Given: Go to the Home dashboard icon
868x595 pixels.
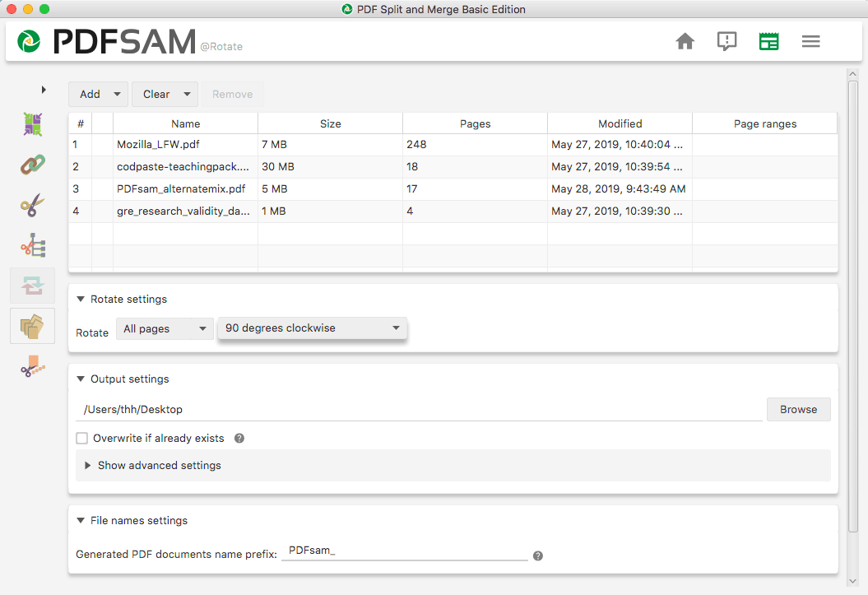Looking at the screenshot, I should click(x=685, y=41).
